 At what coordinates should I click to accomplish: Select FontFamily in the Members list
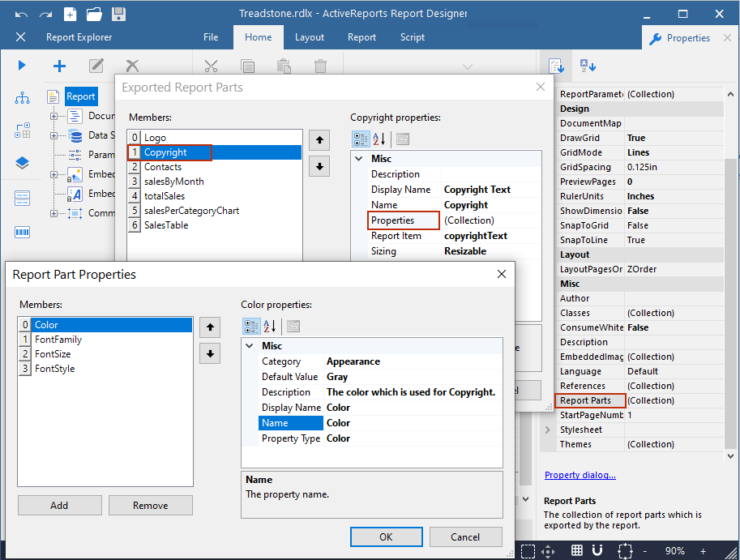coord(105,340)
